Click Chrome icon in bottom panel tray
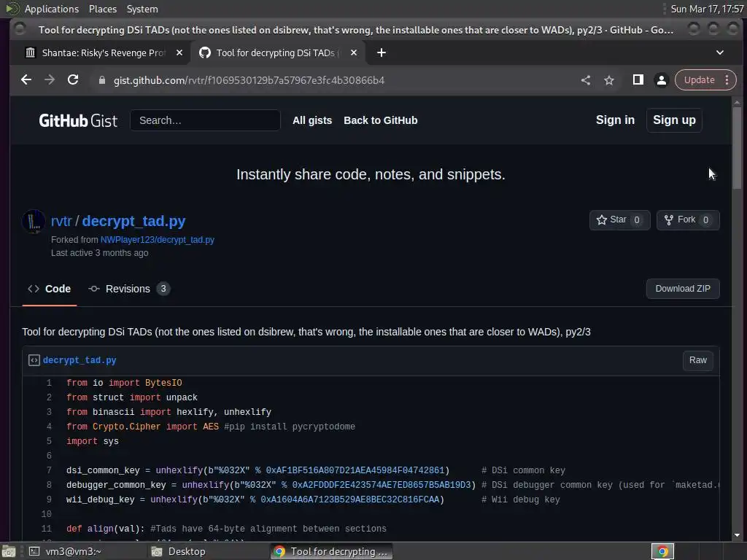The image size is (747, 560). pos(662,551)
